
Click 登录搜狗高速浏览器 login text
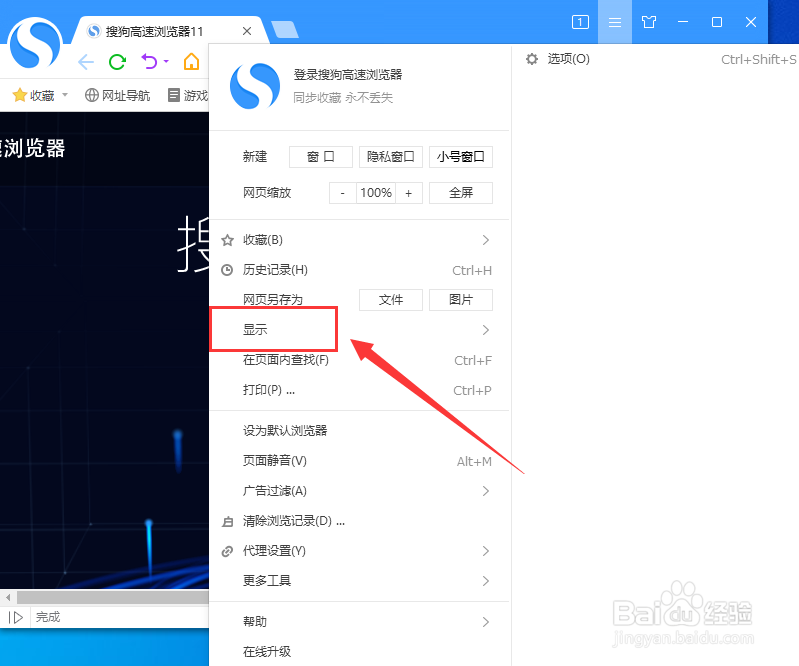[x=348, y=75]
